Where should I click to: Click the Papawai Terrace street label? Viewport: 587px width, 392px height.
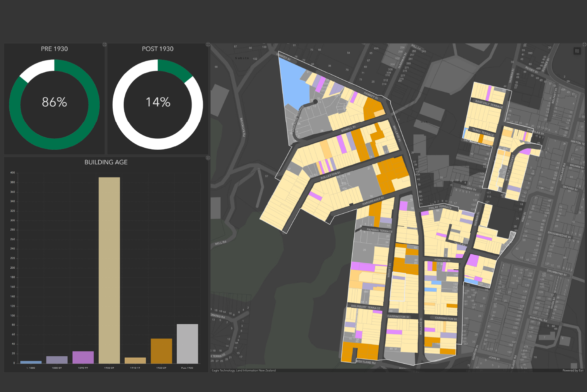pyautogui.click(x=379, y=230)
